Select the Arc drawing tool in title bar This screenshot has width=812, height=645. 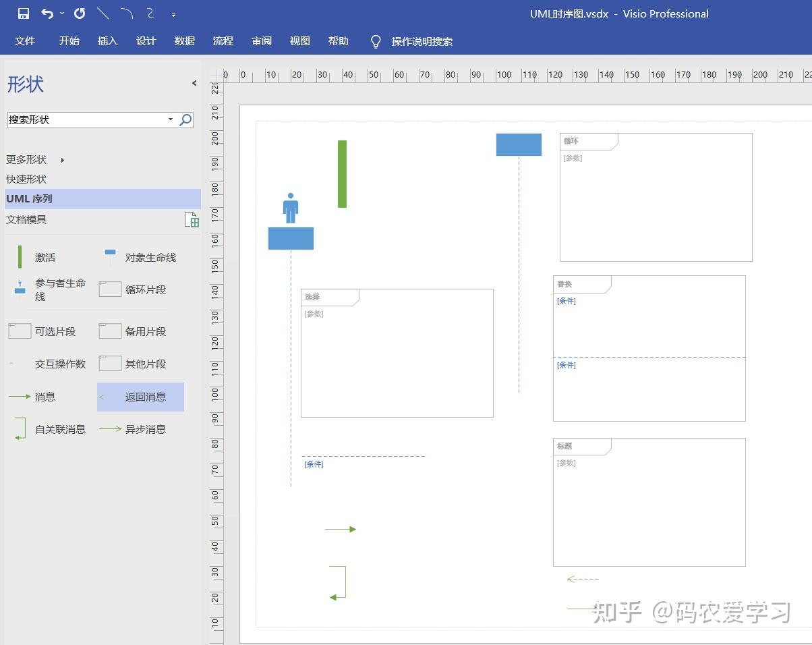[127, 13]
